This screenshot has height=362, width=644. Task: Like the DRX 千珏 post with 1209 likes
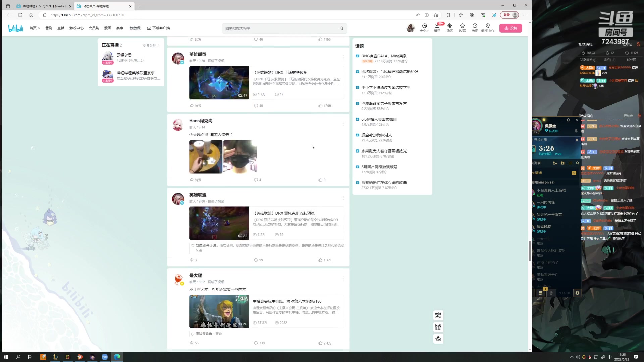click(324, 106)
